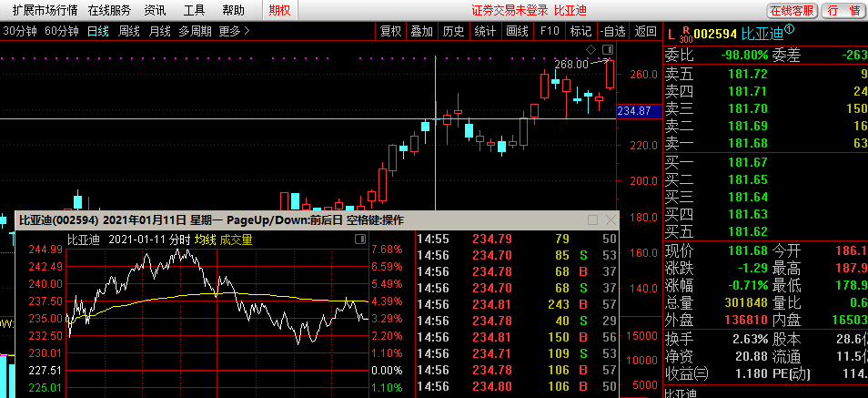The width and height of the screenshot is (868, 398).
Task: Click the 叠加 overlay toolbar button
Action: tap(422, 31)
